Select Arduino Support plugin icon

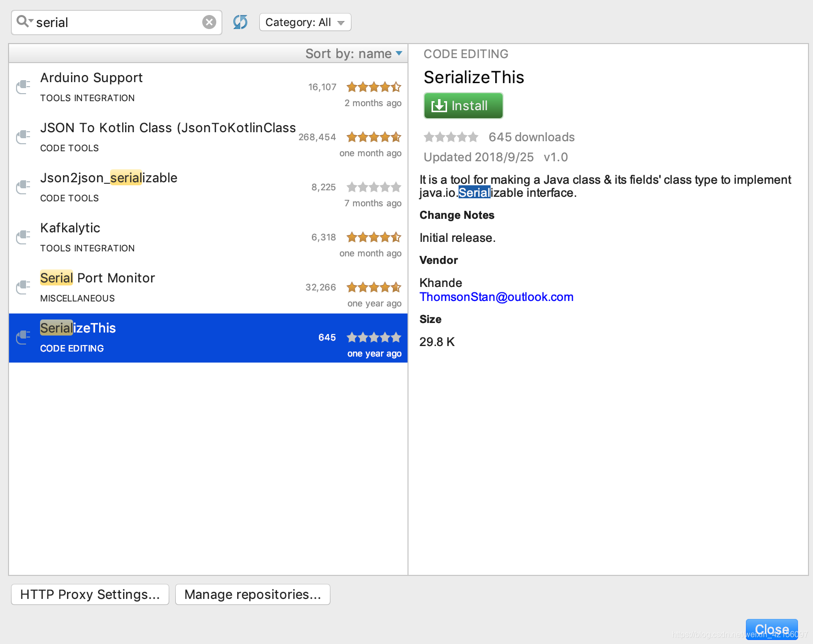point(23,87)
